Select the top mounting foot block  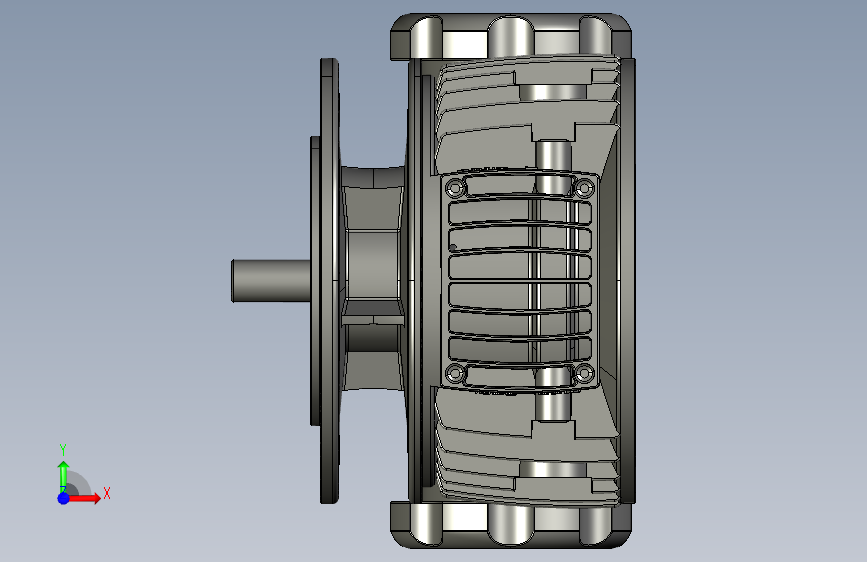point(511,36)
